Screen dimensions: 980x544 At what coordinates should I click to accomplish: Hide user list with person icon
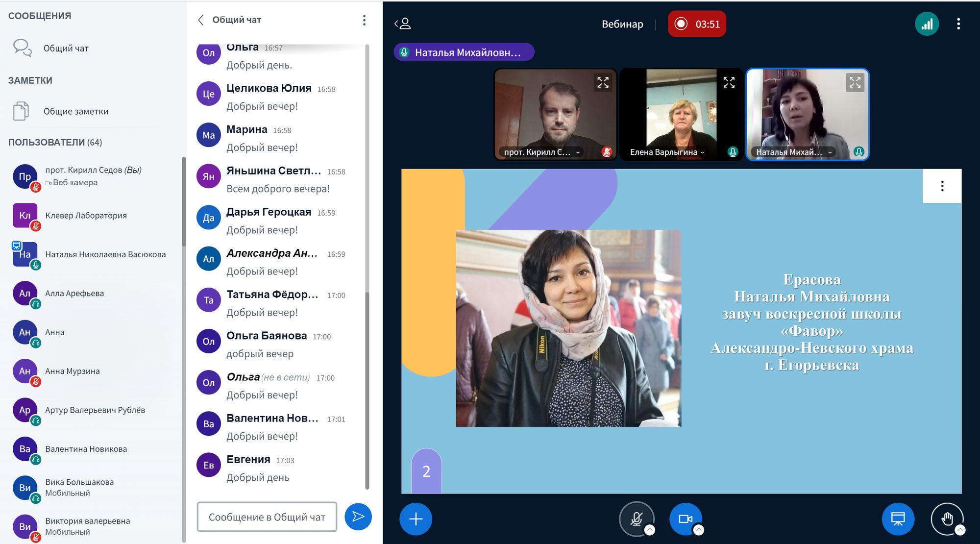403,24
